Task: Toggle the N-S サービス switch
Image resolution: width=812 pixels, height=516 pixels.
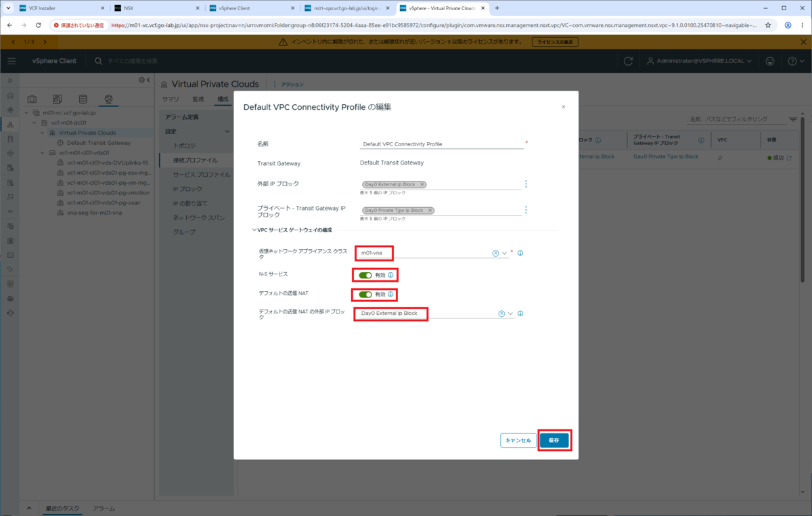Action: click(x=365, y=275)
